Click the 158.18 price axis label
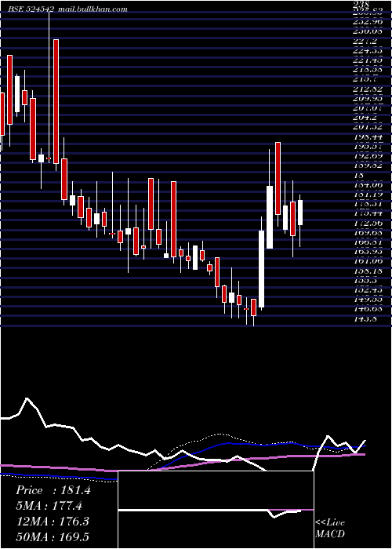The height and width of the screenshot is (549, 392). (367, 271)
